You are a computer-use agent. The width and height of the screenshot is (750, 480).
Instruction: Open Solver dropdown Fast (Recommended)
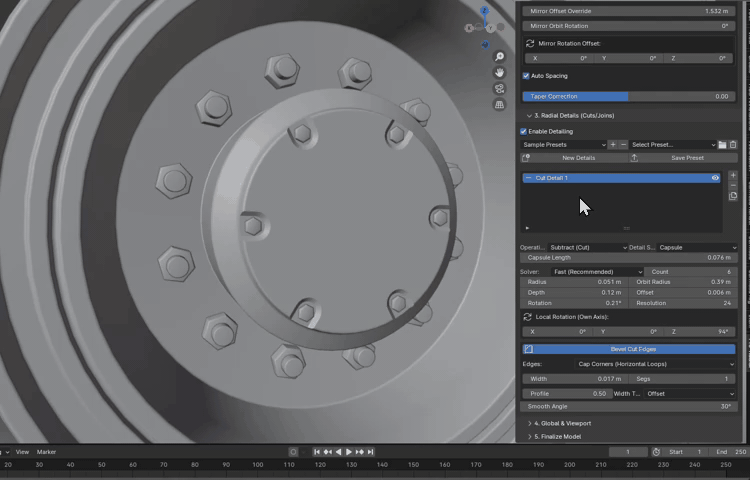[597, 272]
